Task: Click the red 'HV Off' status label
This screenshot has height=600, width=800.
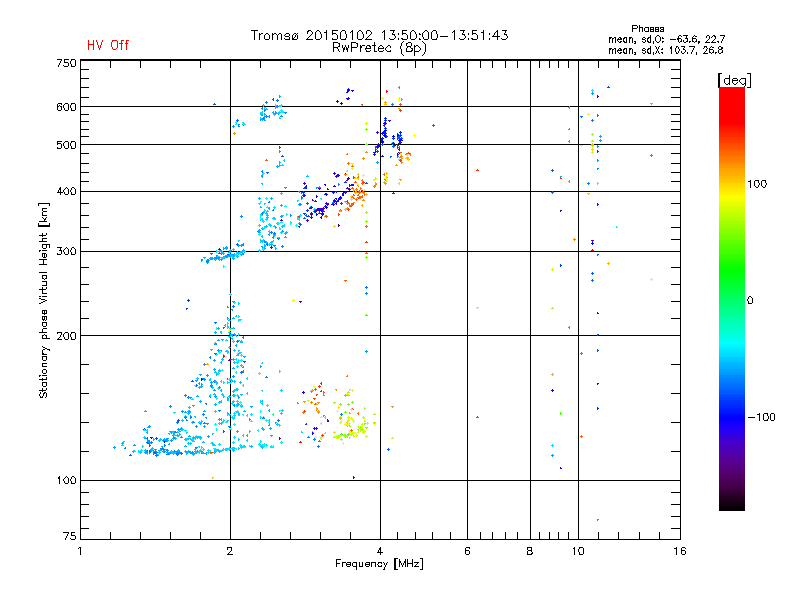Action: click(x=108, y=45)
